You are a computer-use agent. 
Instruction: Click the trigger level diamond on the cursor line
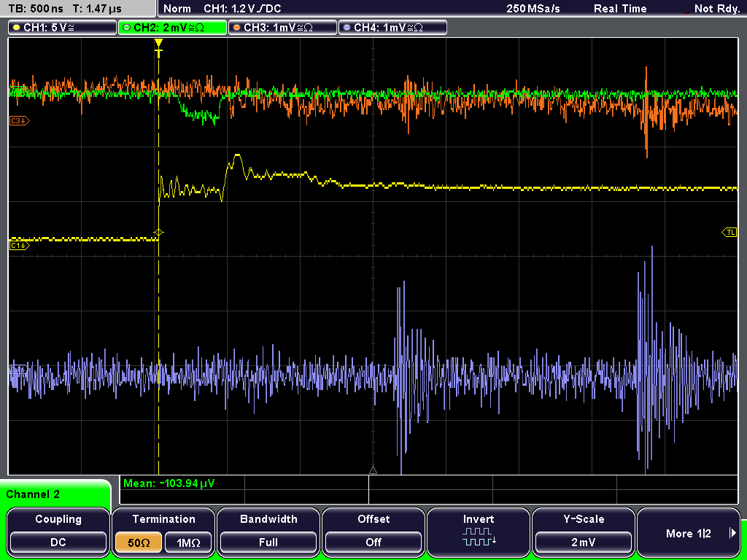point(158,233)
